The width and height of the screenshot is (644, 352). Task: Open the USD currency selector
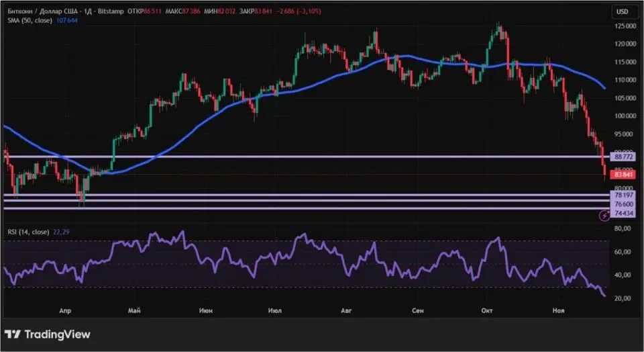click(x=622, y=11)
